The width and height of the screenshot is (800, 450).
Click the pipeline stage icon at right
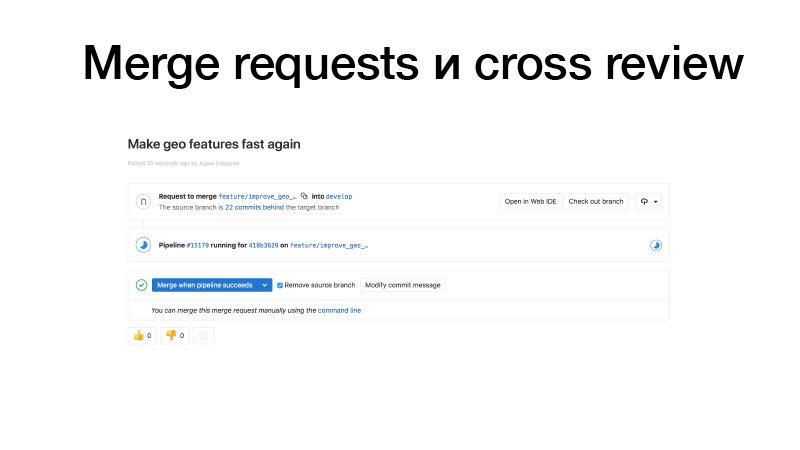click(656, 245)
